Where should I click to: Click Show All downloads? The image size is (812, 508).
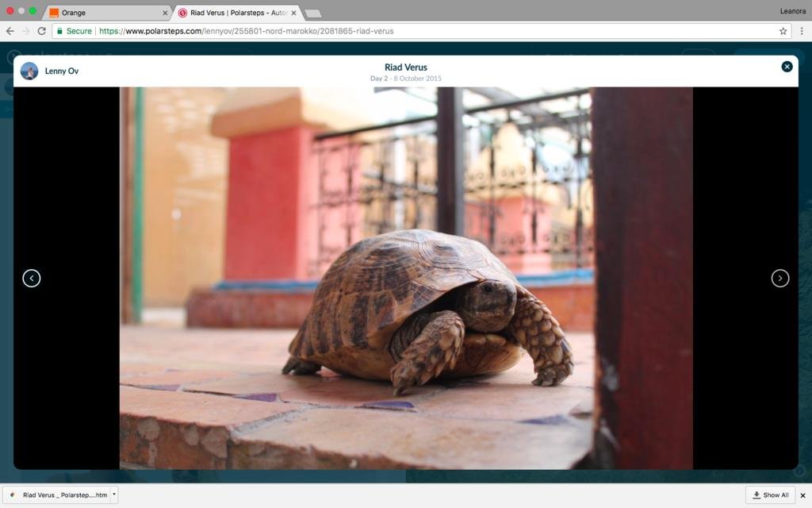click(x=771, y=495)
